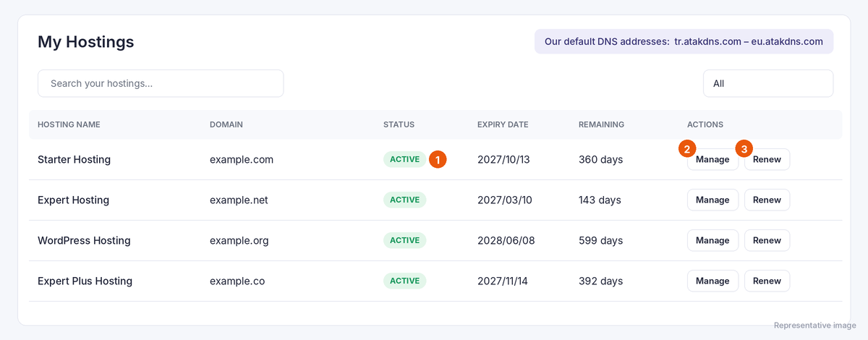Click the ACTIVE badge for example.co
This screenshot has height=340, width=868.
point(405,281)
